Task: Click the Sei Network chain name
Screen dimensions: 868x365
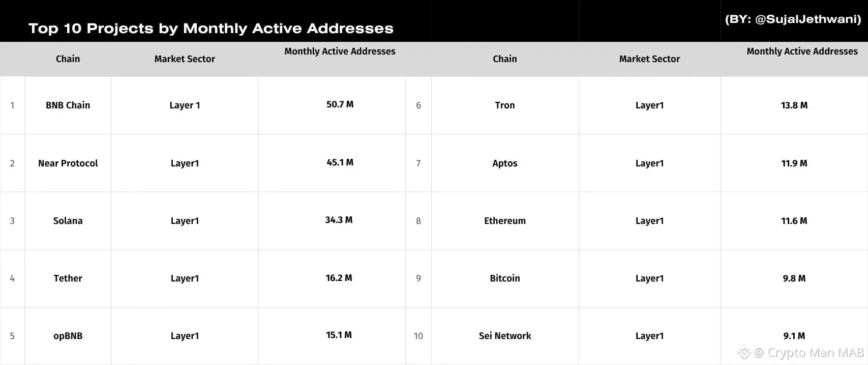Action: tap(505, 336)
